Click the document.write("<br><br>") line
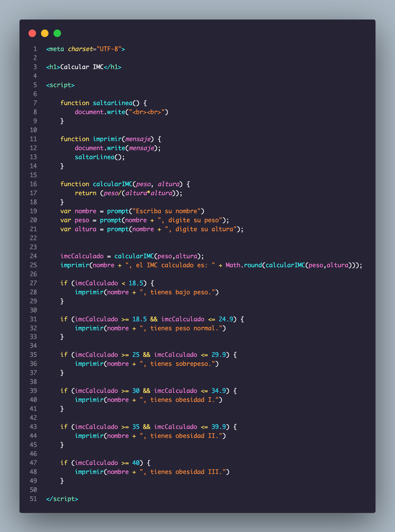This screenshot has height=532, width=395. click(121, 112)
